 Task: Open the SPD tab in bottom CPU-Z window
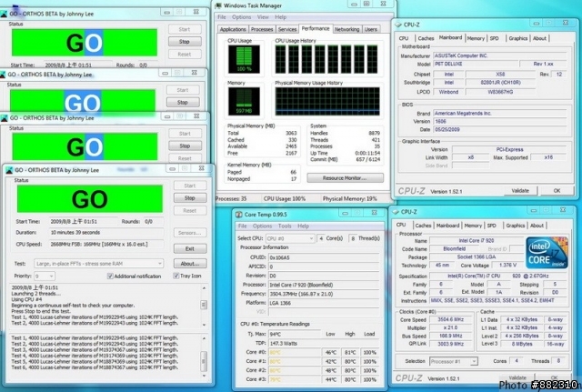pyautogui.click(x=491, y=226)
